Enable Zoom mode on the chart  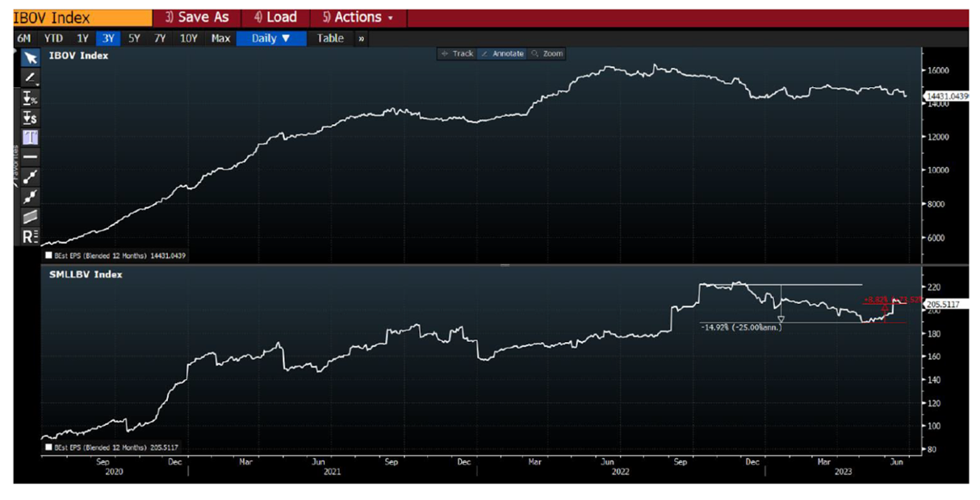coord(548,53)
